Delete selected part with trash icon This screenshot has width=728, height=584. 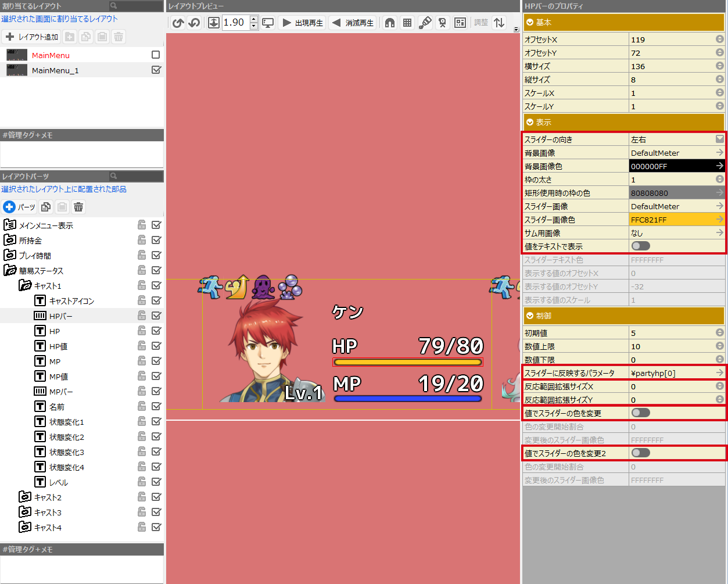pos(78,207)
